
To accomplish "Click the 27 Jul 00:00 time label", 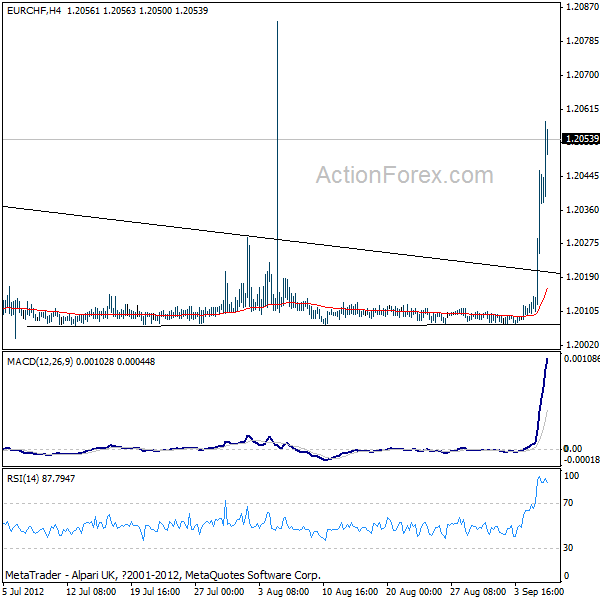I will [x=219, y=592].
